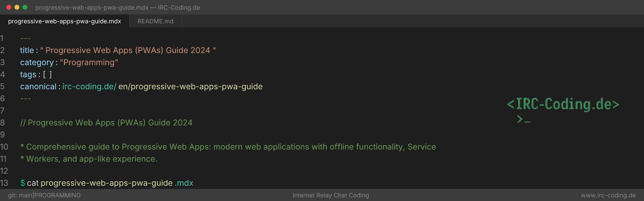Select the "Progressive Web Apps (PWAs) Guide 2024" title string
Viewport: 644px width, 201px height.
tap(128, 50)
